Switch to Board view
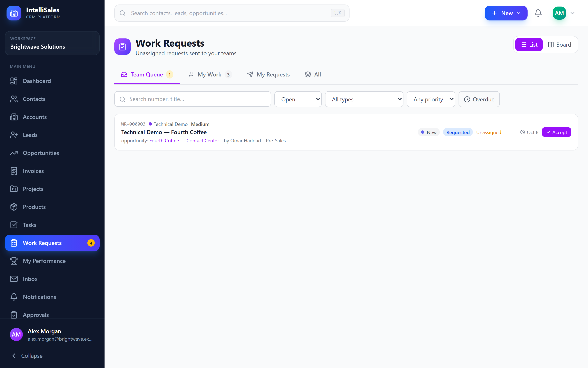This screenshot has height=368, width=588. click(x=560, y=45)
